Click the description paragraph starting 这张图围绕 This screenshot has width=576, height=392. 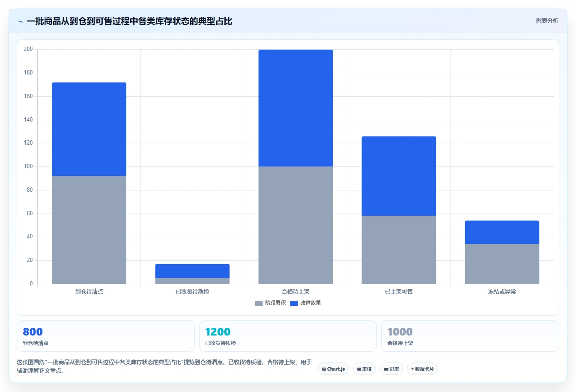(x=164, y=366)
